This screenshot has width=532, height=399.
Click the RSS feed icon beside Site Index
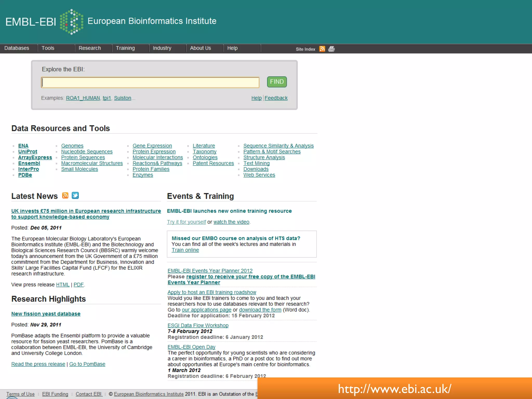(x=322, y=49)
